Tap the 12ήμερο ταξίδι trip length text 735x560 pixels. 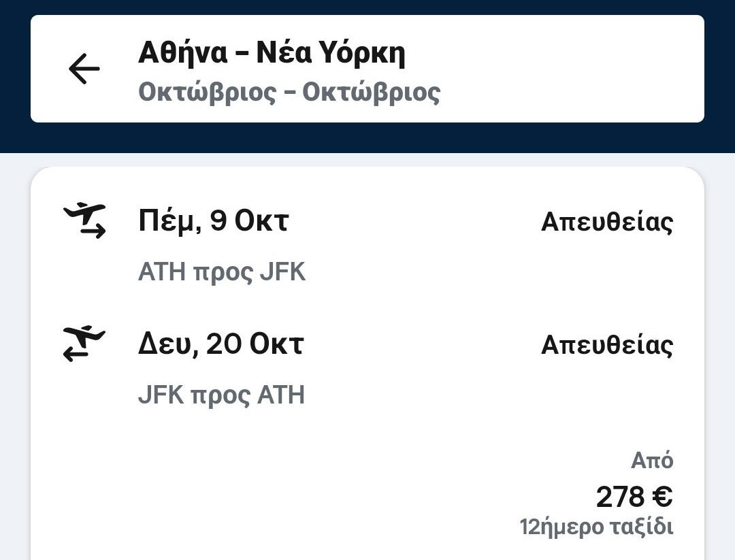(x=596, y=527)
